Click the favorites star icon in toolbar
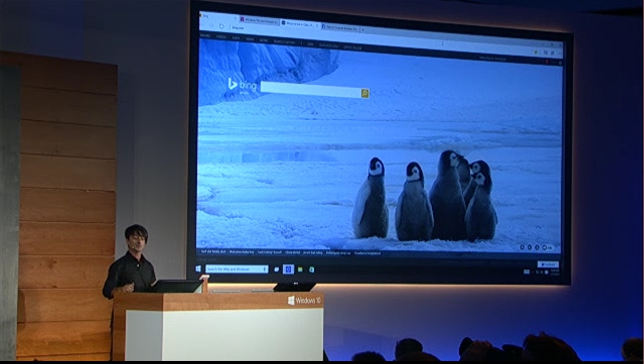Image resolution: width=644 pixels, height=364 pixels. coord(536,51)
